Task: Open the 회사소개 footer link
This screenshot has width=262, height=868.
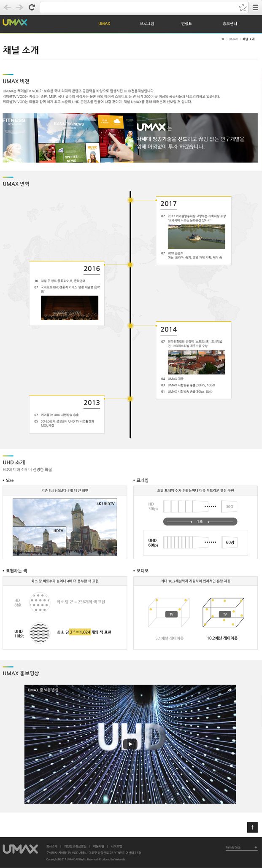Action: tap(52, 846)
